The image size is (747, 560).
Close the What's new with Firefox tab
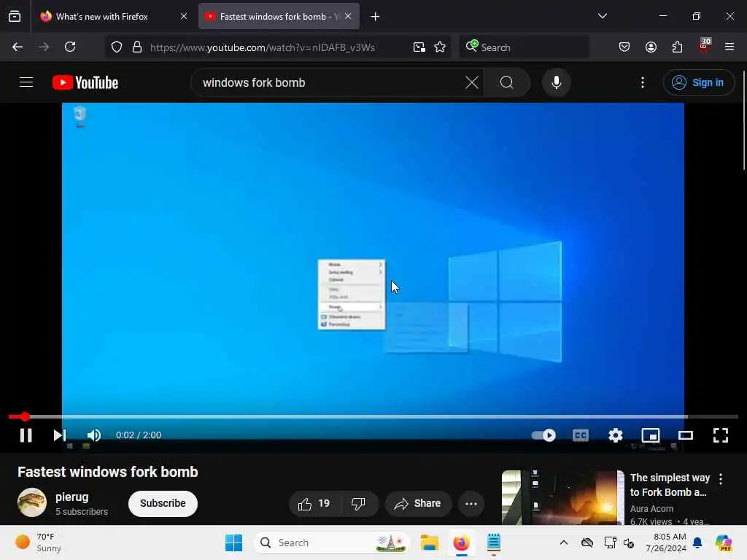point(184,17)
